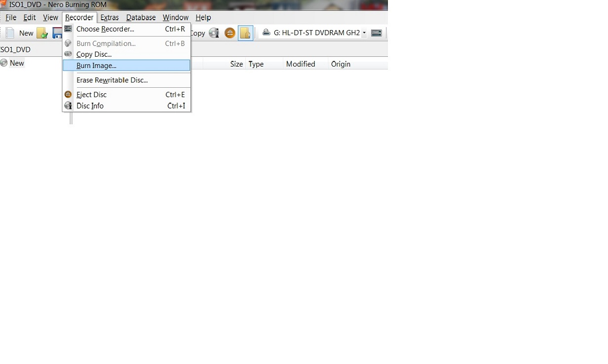Click the Modified column header
The image size is (608, 364).
[x=300, y=64]
